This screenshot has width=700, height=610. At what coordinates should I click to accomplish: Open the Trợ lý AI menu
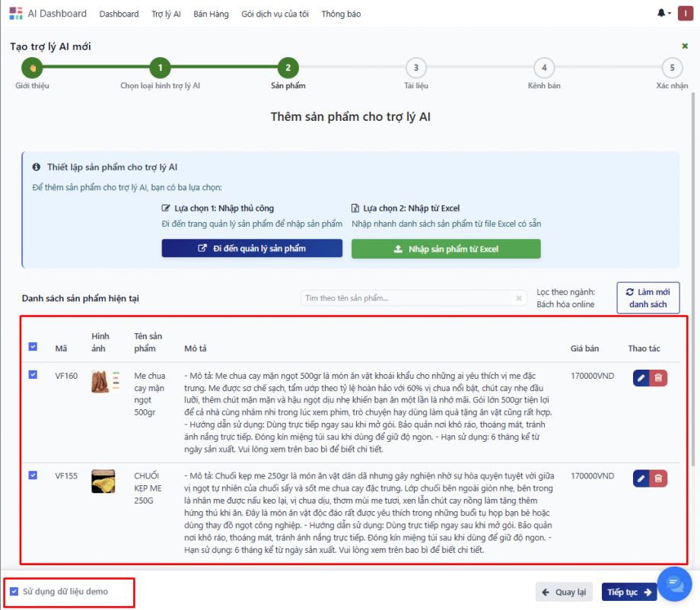(x=166, y=14)
